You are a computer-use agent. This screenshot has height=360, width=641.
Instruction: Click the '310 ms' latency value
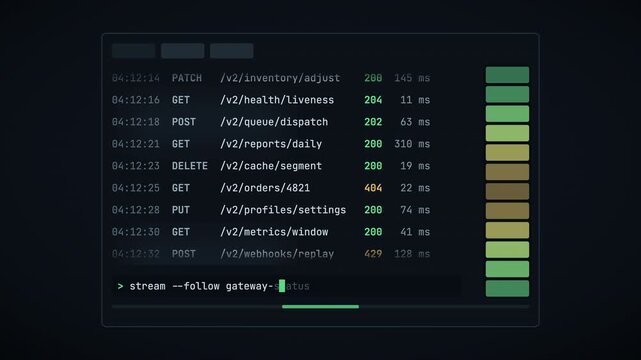pos(412,144)
